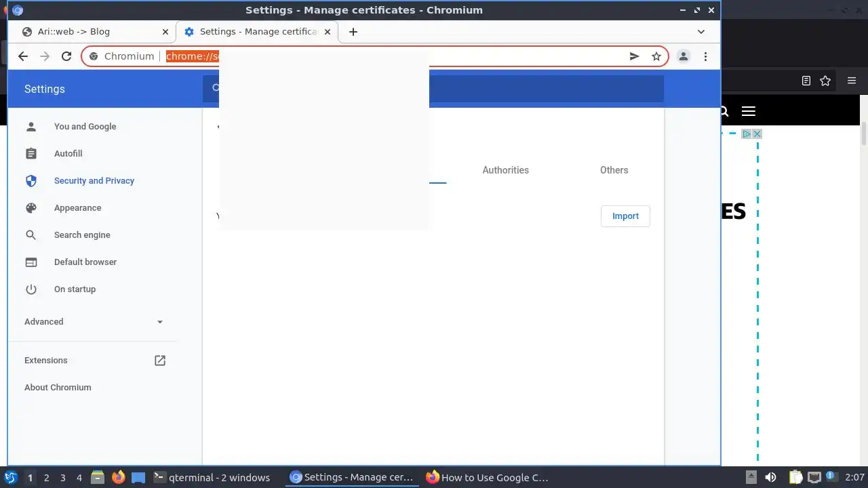Image resolution: width=868 pixels, height=488 pixels.
Task: Go to Security and Privacy settings
Action: 94,181
